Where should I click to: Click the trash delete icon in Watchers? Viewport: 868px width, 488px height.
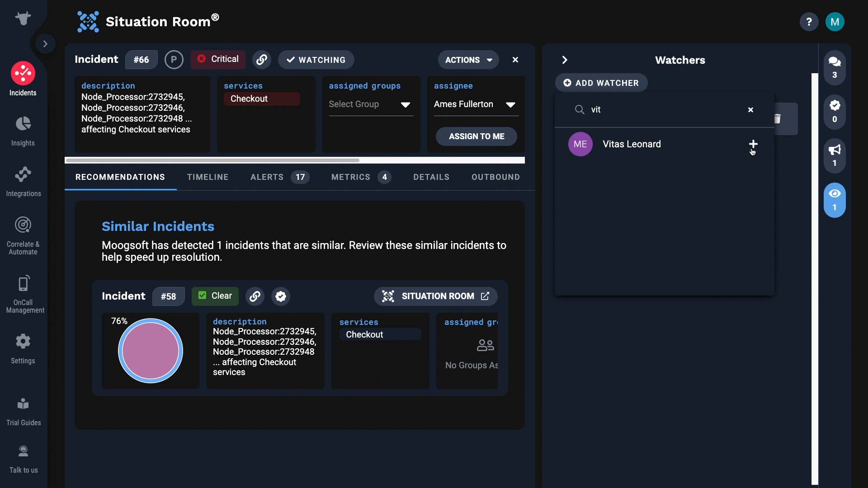tap(778, 119)
